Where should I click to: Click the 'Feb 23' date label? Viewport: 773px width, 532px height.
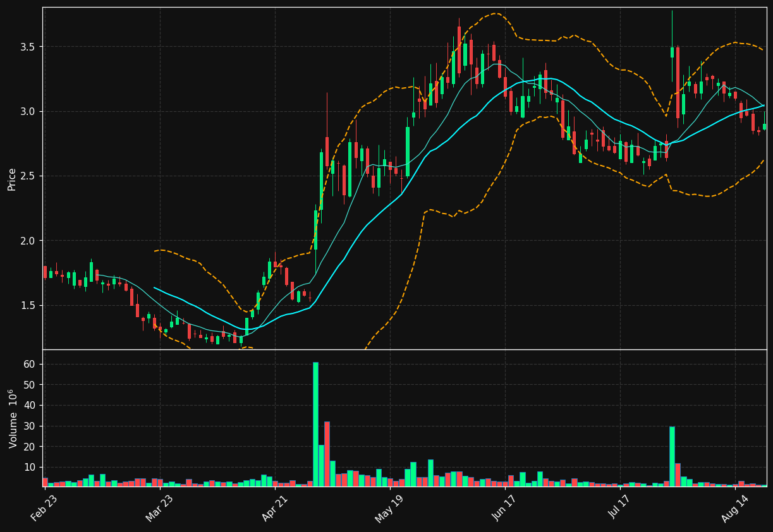click(x=46, y=507)
